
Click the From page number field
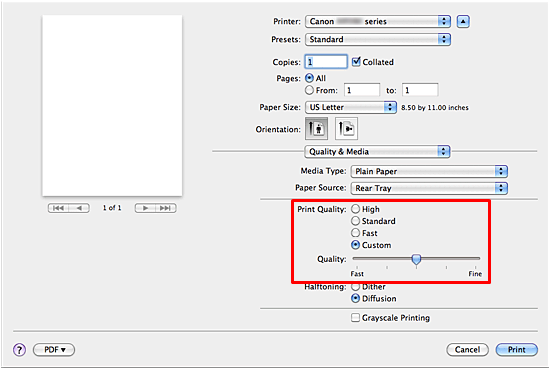point(362,90)
